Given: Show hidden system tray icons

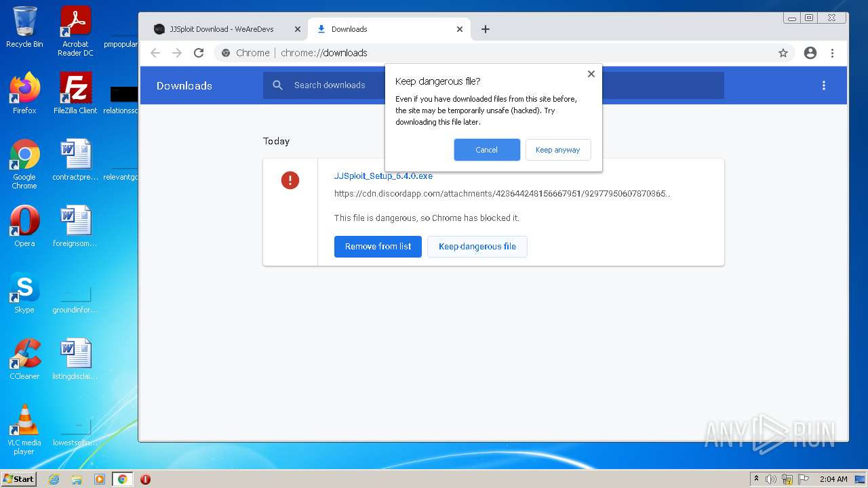Looking at the screenshot, I should [x=756, y=479].
